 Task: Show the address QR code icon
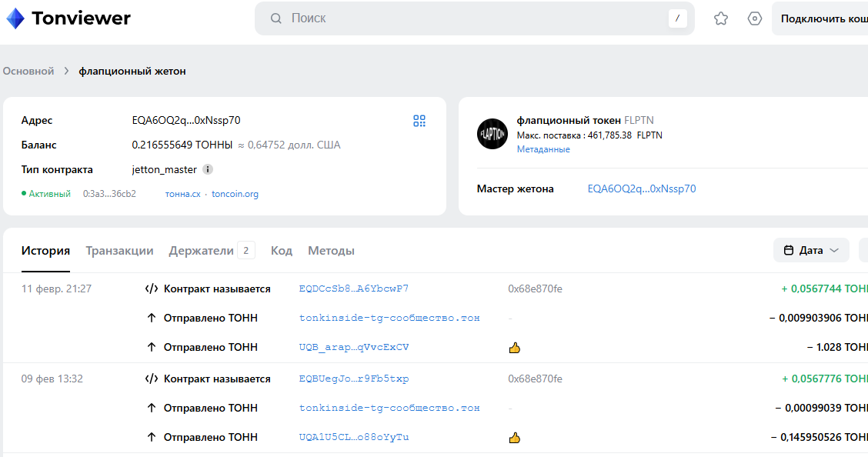[x=419, y=121]
